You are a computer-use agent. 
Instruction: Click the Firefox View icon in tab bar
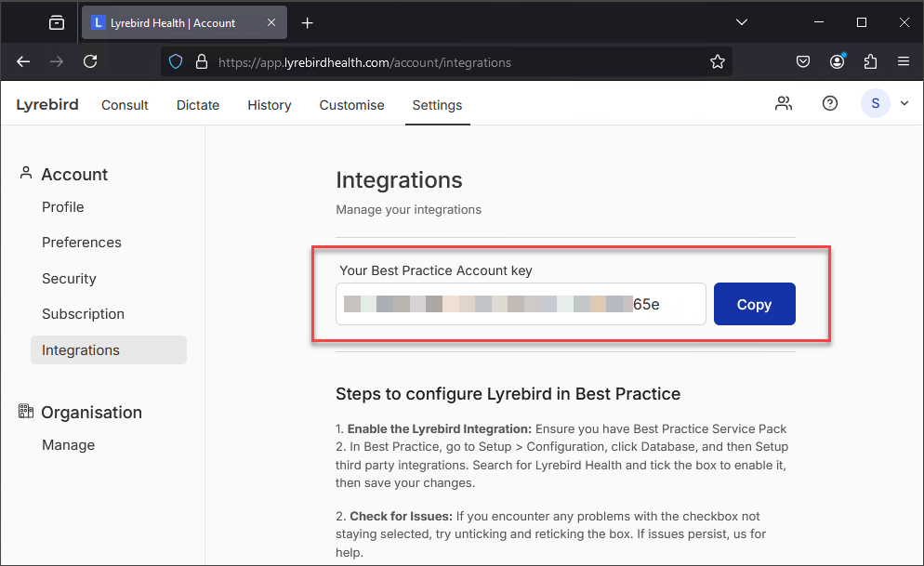[57, 23]
